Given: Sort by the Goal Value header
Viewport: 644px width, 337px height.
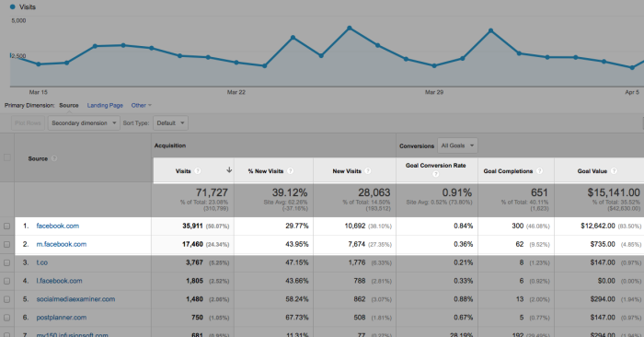Looking at the screenshot, I should click(x=592, y=171).
